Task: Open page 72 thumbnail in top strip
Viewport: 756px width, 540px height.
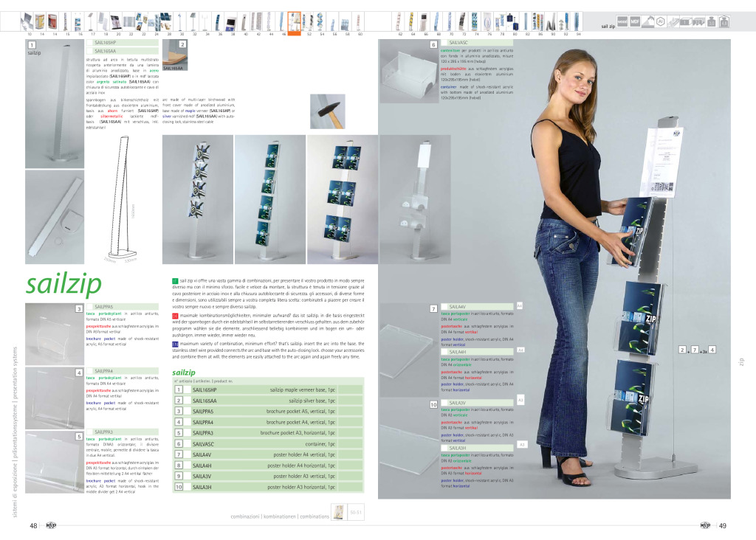Action: tap(461, 21)
